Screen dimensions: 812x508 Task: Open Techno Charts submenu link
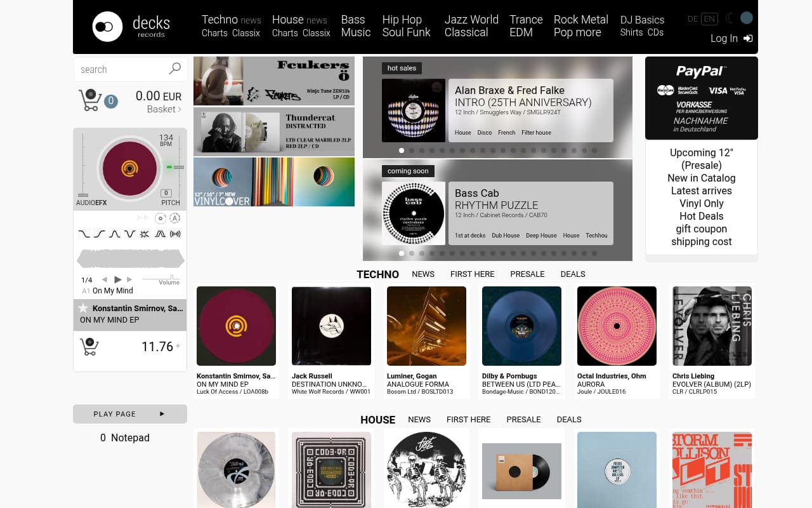pyautogui.click(x=214, y=33)
